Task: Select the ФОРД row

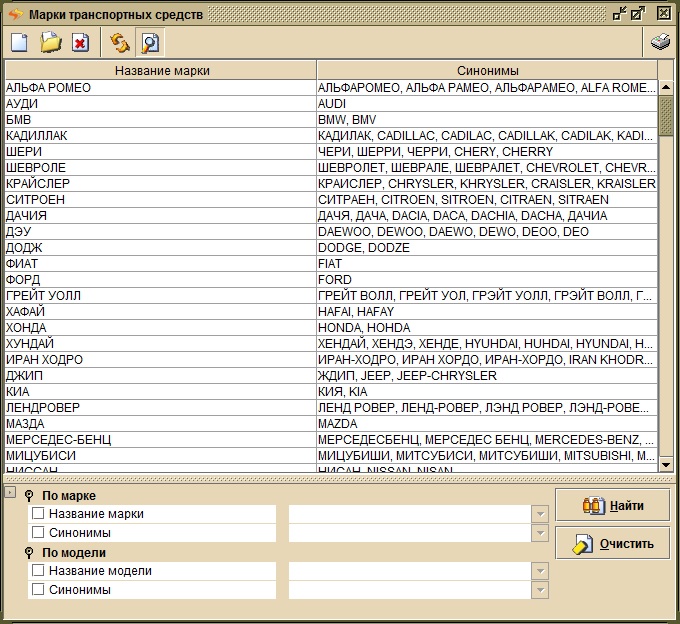Action: coord(331,280)
